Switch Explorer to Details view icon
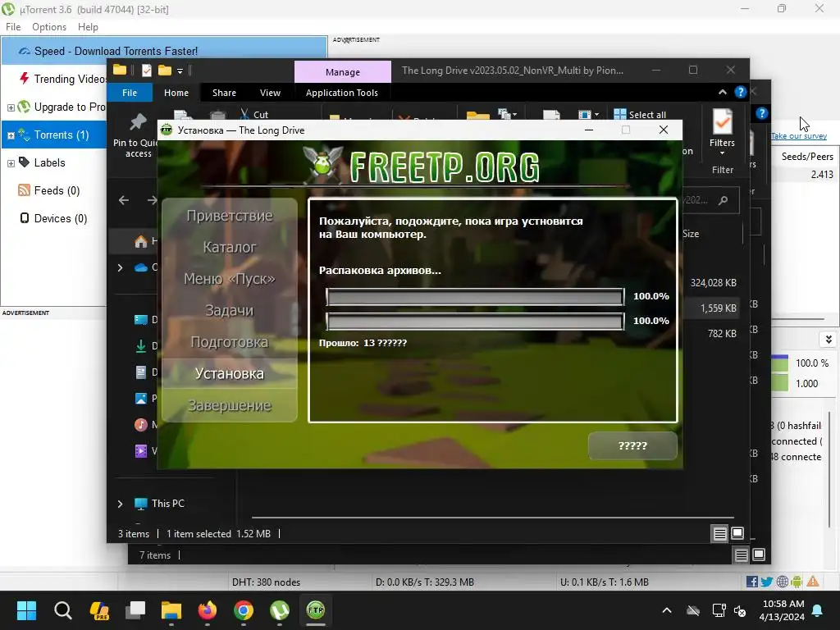 [x=720, y=533]
